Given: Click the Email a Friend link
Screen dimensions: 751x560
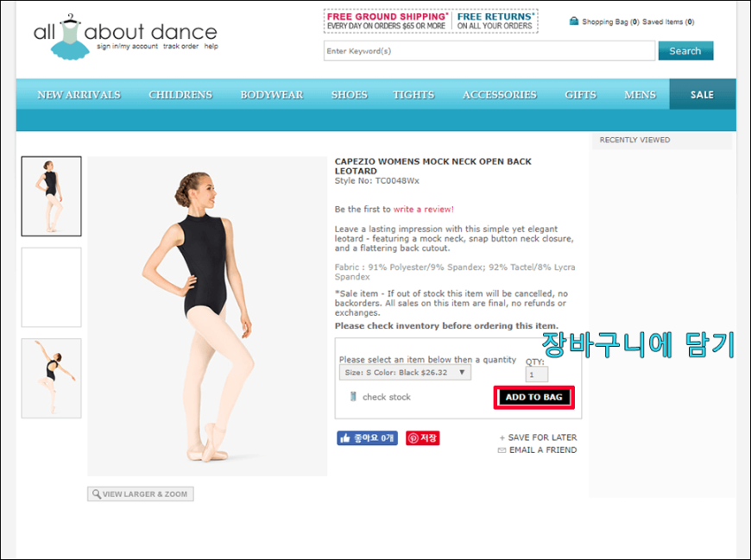Looking at the screenshot, I should tap(543, 450).
